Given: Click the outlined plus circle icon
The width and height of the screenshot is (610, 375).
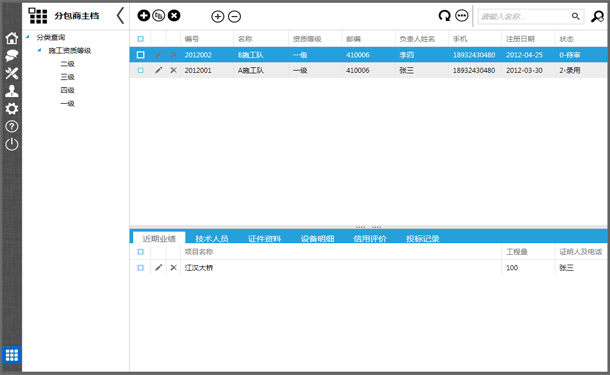Looking at the screenshot, I should (x=218, y=16).
